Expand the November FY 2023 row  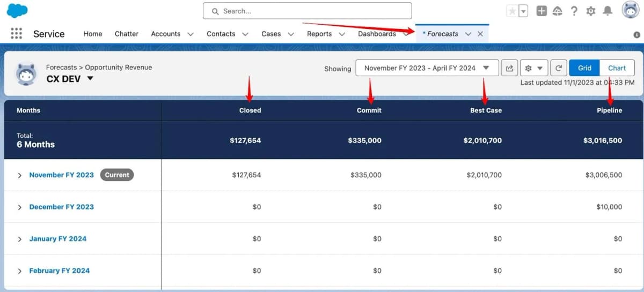[19, 176]
